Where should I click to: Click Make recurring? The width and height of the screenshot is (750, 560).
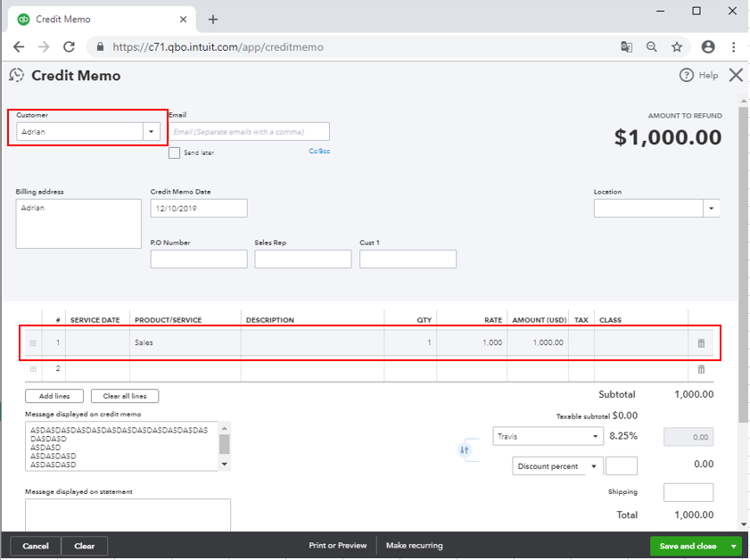tap(414, 546)
